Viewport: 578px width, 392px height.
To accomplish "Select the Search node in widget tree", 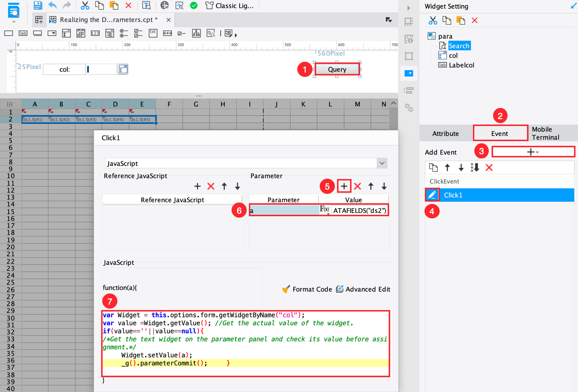I will tap(459, 46).
